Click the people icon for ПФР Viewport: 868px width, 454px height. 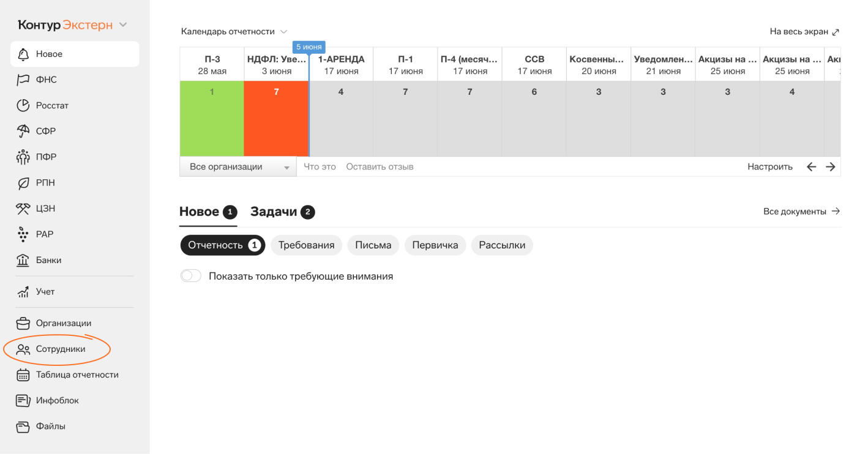pyautogui.click(x=23, y=157)
